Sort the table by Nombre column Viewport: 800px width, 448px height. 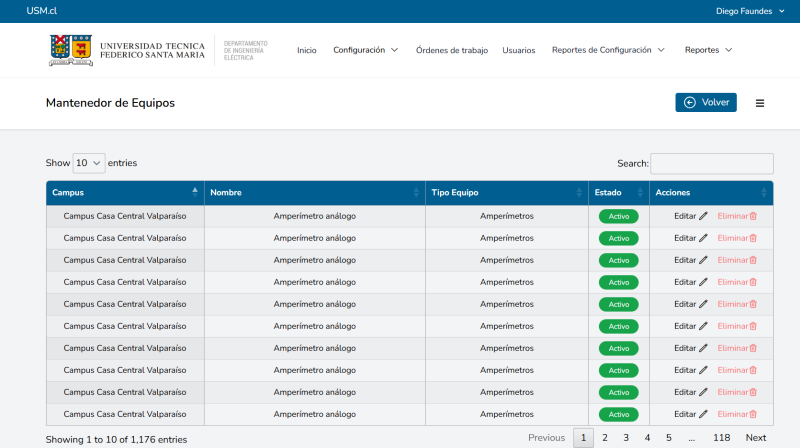coord(315,193)
